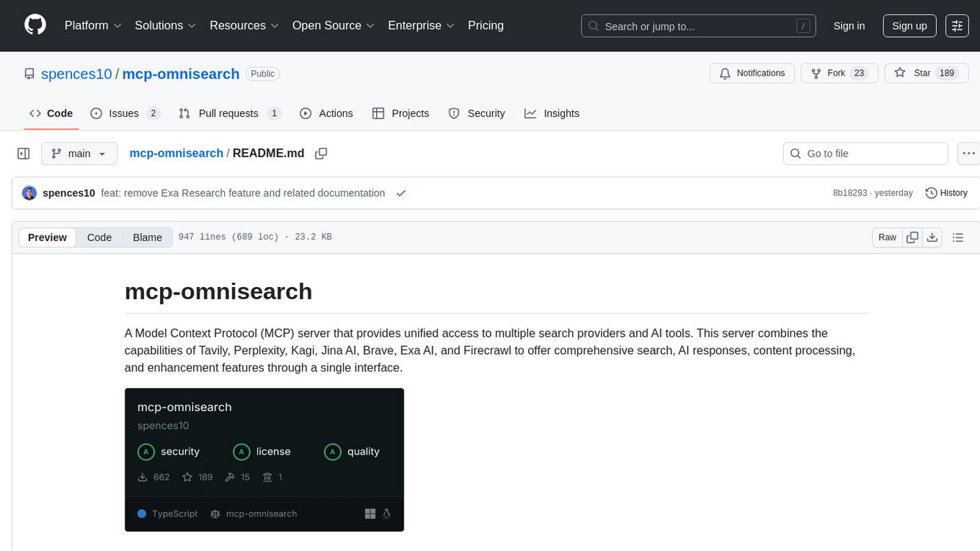Click the star count 189
The width and height of the screenshot is (980, 551).
(947, 73)
